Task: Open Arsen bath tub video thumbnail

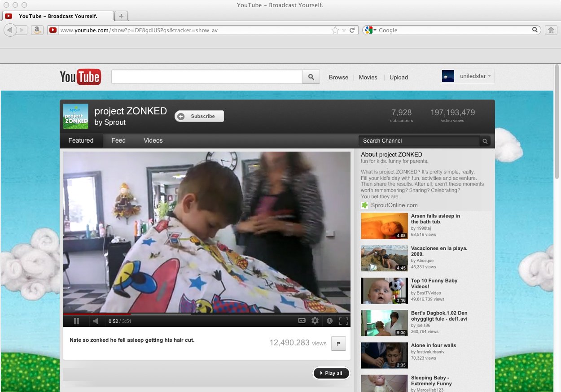Action: (385, 226)
